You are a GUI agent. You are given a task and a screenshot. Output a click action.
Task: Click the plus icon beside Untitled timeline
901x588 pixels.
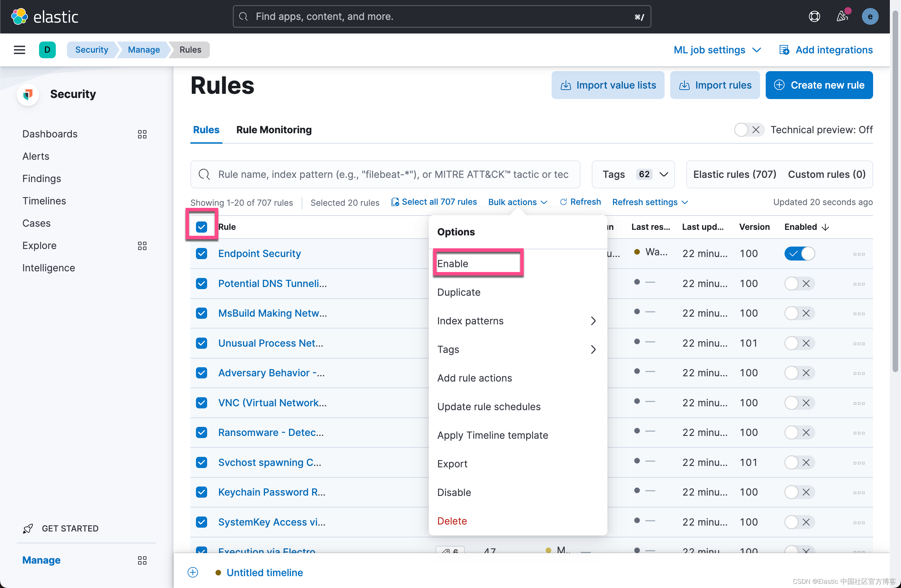click(x=193, y=572)
